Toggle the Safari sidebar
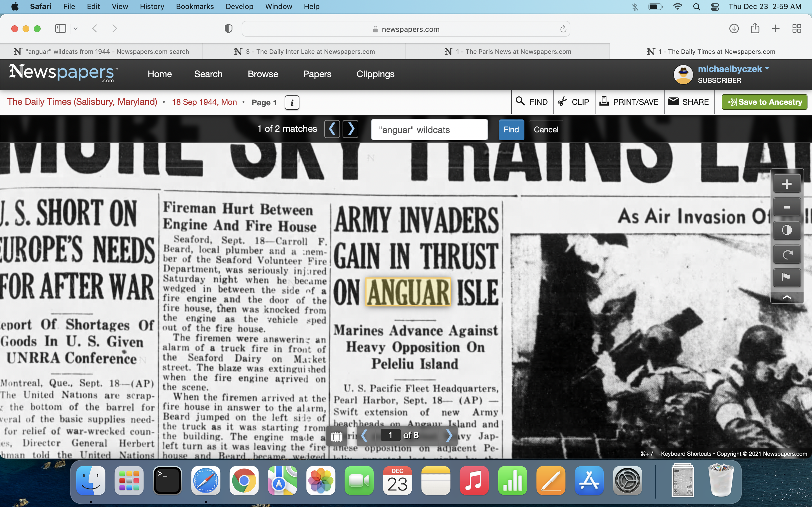Image resolution: width=812 pixels, height=507 pixels. [x=61, y=28]
